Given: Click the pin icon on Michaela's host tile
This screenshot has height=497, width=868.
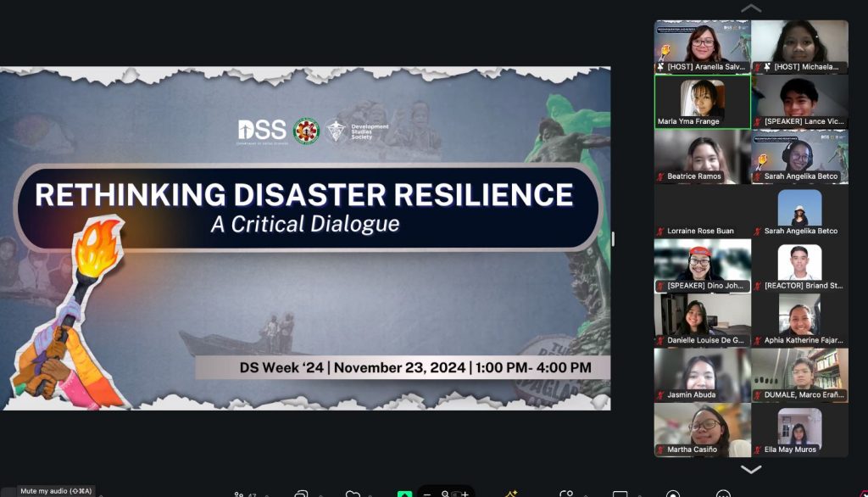Looking at the screenshot, I should pos(767,67).
